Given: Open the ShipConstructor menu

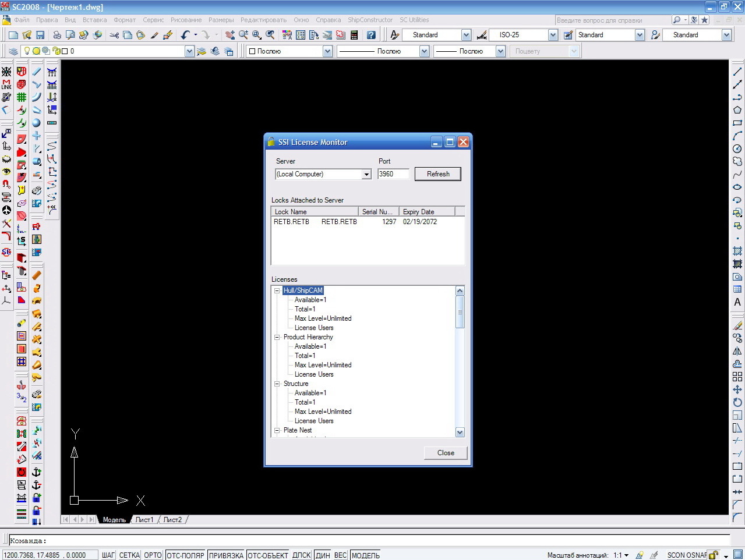Looking at the screenshot, I should point(370,20).
